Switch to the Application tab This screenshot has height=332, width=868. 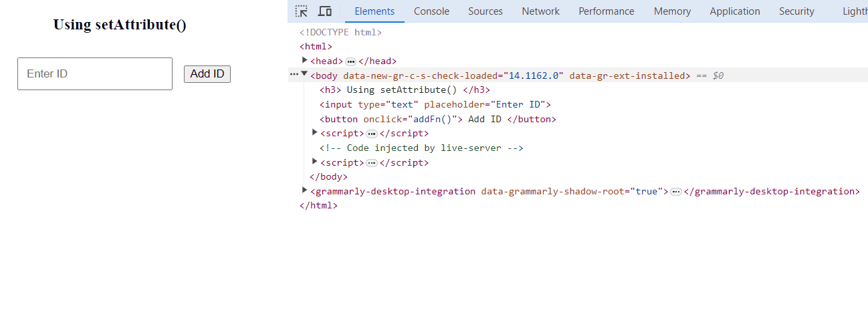click(735, 11)
